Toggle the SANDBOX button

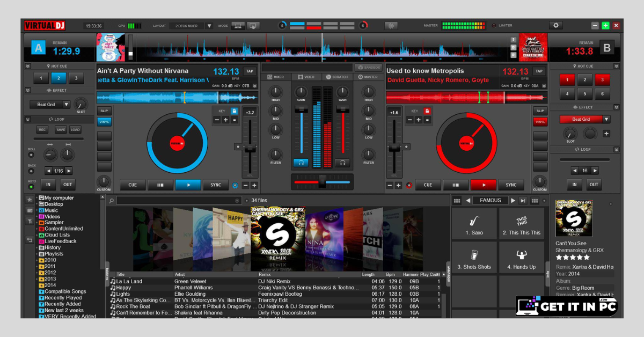[x=369, y=68]
